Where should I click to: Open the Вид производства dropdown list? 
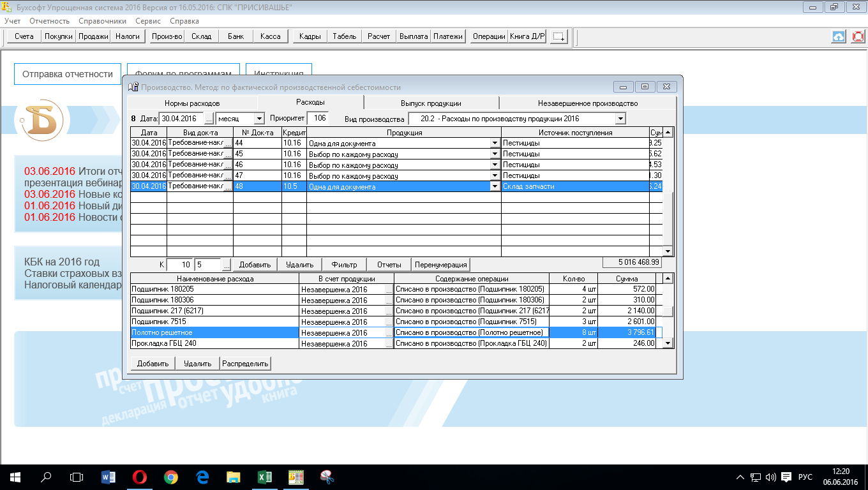tap(620, 119)
